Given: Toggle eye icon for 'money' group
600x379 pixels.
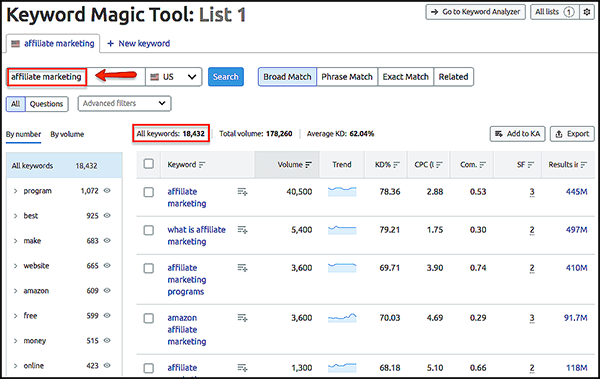Looking at the screenshot, I should (107, 340).
